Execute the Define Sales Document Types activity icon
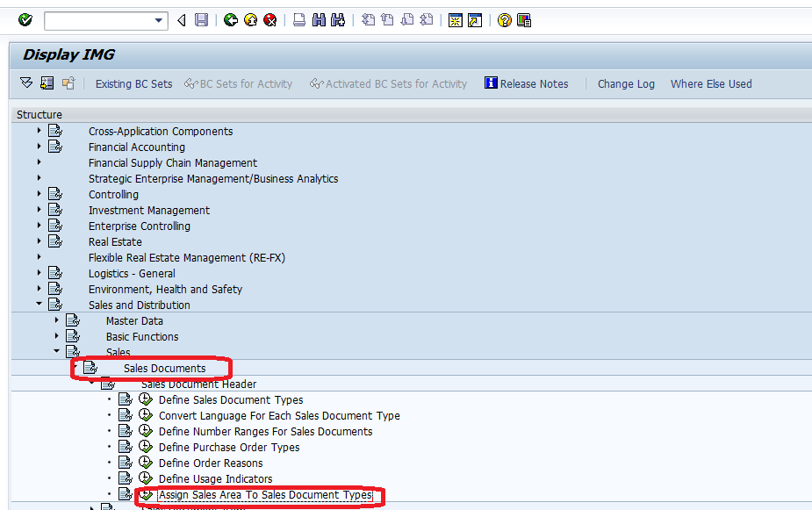Screen dimensions: 812x510 coord(146,399)
